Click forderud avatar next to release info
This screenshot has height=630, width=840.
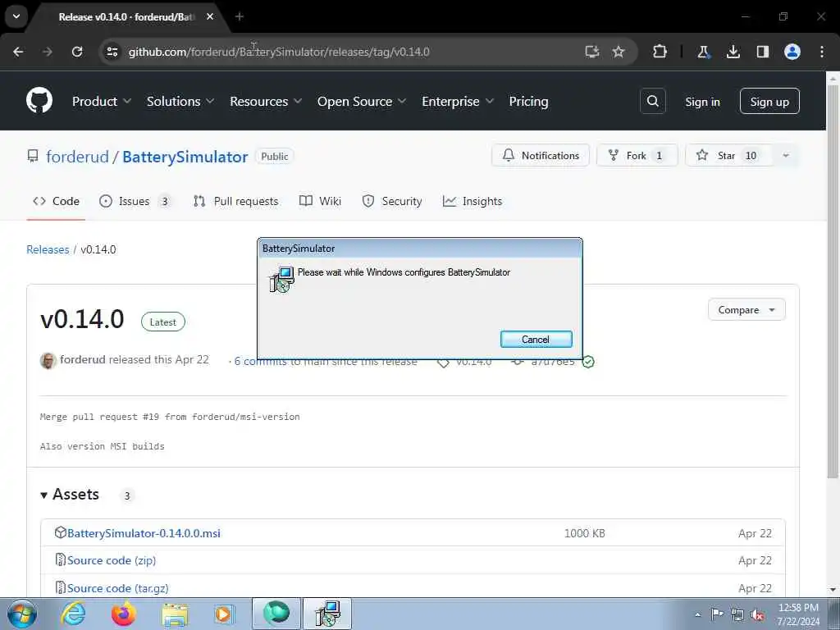pyautogui.click(x=48, y=361)
